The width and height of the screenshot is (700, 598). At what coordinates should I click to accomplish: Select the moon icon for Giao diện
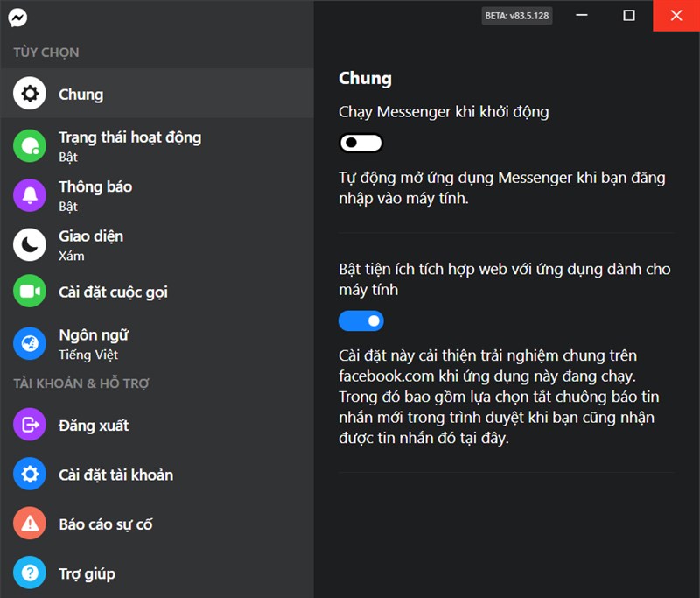29,245
